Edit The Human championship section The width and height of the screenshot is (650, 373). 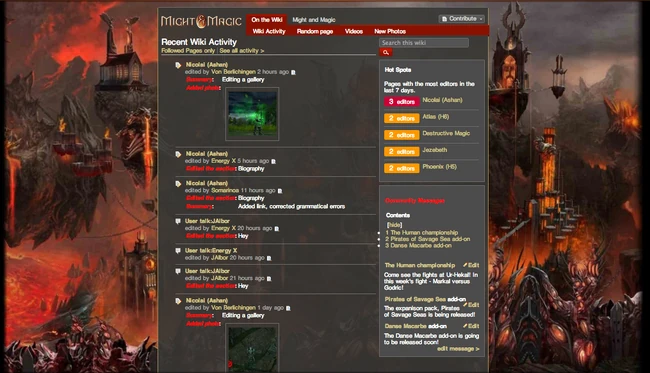(471, 265)
